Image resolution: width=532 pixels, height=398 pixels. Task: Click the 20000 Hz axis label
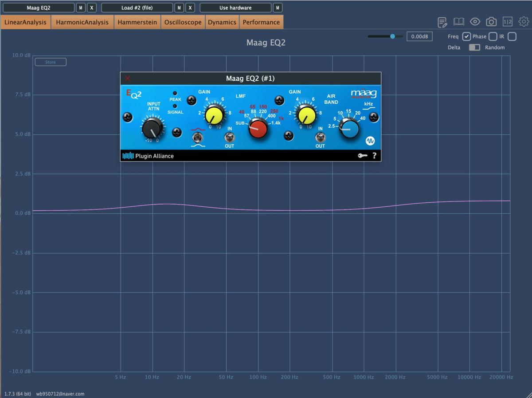tap(501, 377)
